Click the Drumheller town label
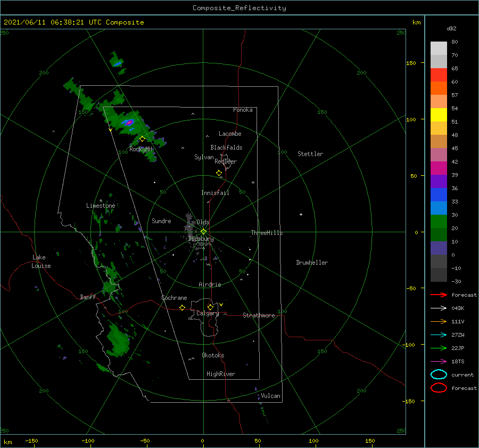This screenshot has height=448, width=479. (x=311, y=263)
